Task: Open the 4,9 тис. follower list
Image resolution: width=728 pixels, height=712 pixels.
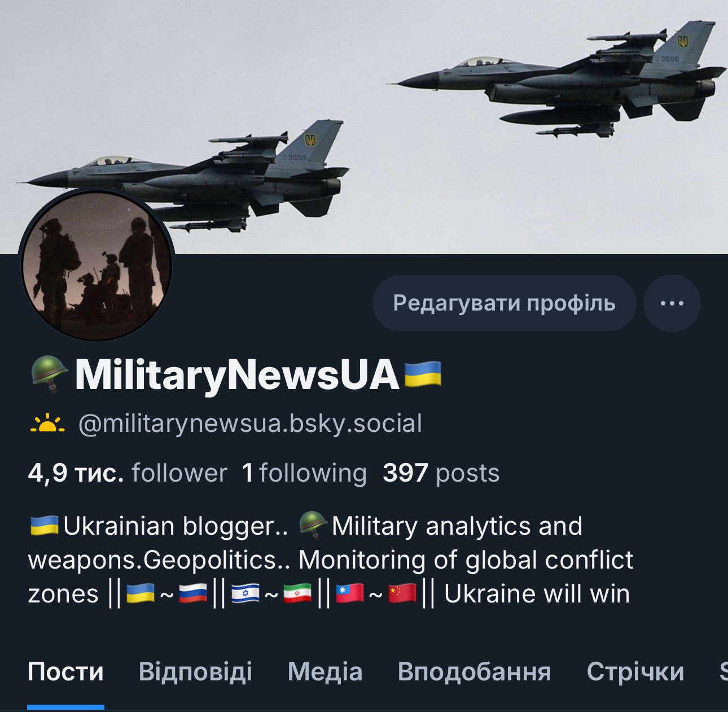Action: 128,473
